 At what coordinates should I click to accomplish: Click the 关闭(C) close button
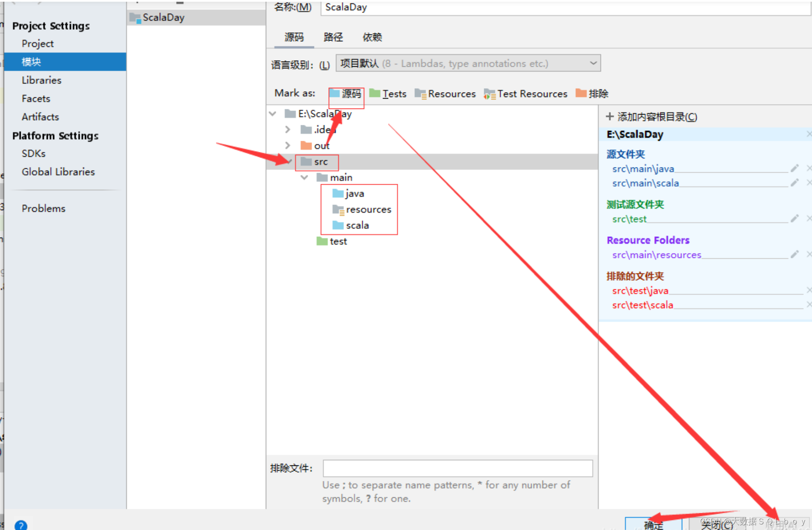click(717, 524)
